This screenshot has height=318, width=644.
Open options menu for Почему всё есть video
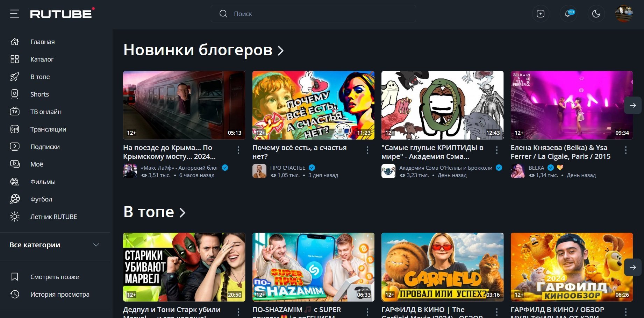(367, 150)
